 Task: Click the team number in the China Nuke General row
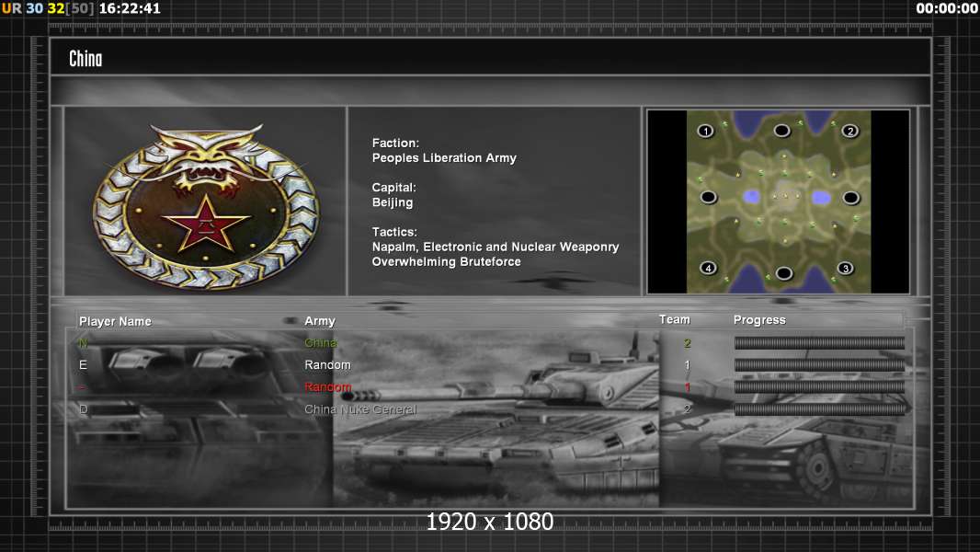[x=687, y=409]
